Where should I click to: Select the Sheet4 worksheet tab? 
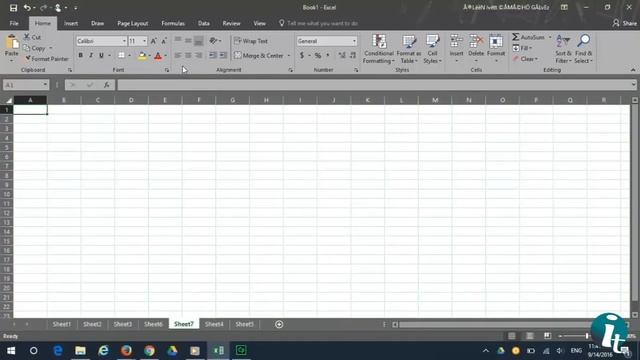tap(214, 324)
